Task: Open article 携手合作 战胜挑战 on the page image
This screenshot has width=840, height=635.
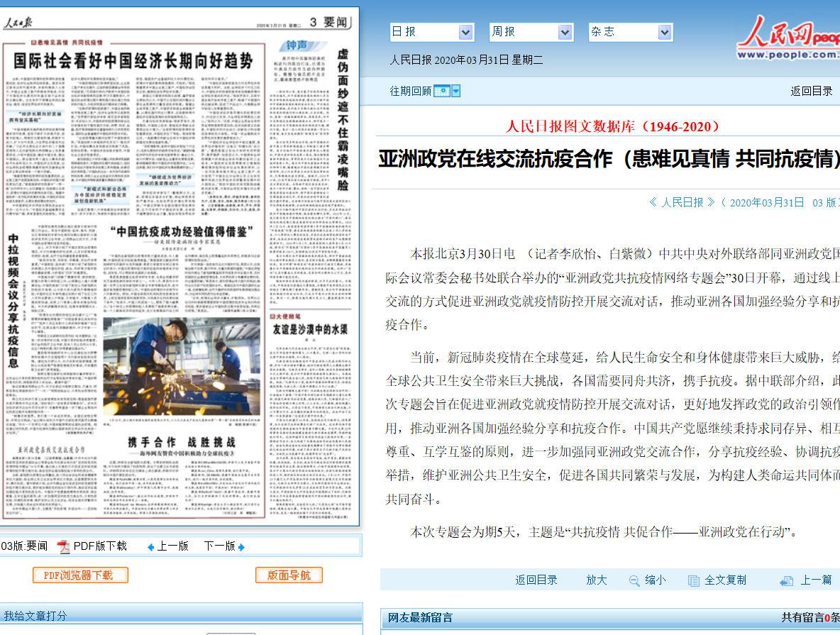Action: (x=182, y=442)
